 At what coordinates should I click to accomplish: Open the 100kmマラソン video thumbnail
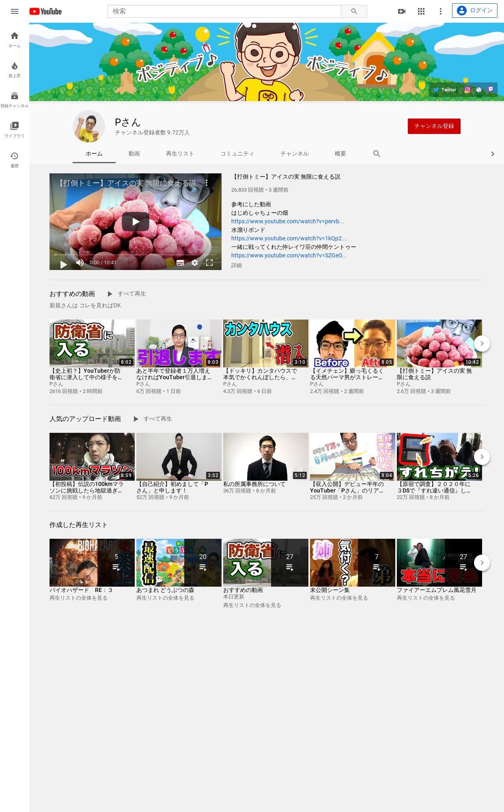point(92,457)
